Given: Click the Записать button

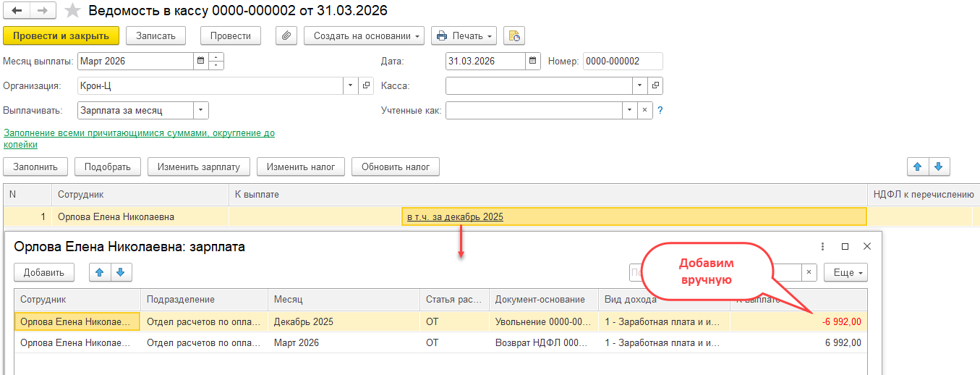Looking at the screenshot, I should pos(155,35).
